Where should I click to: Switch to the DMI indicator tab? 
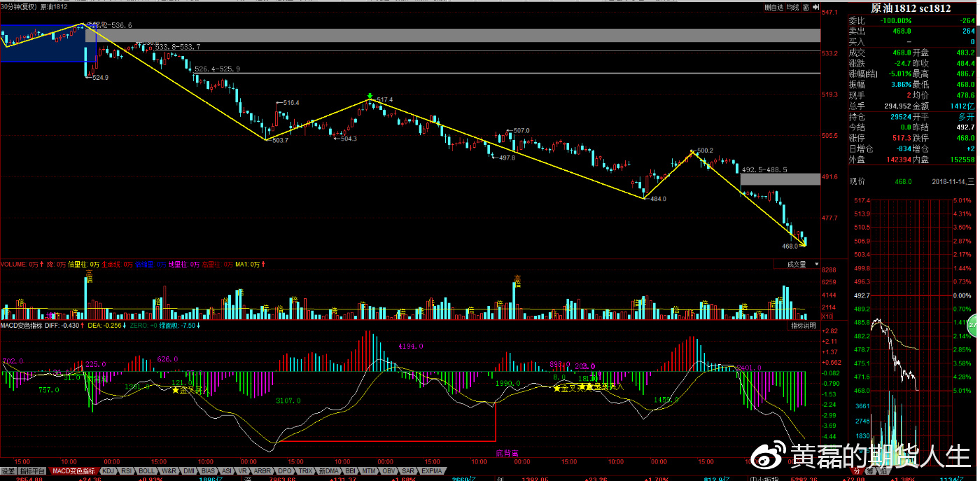coord(188,471)
